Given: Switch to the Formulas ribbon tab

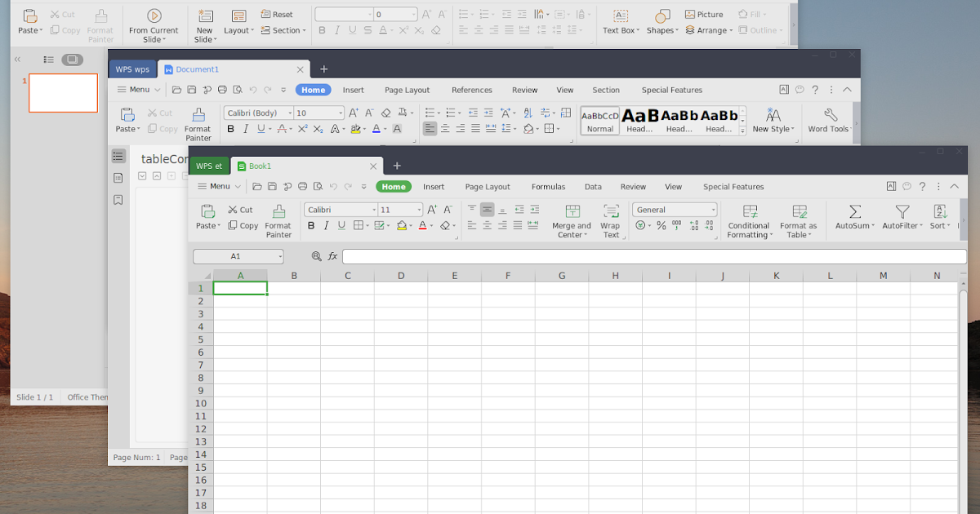Looking at the screenshot, I should point(548,187).
